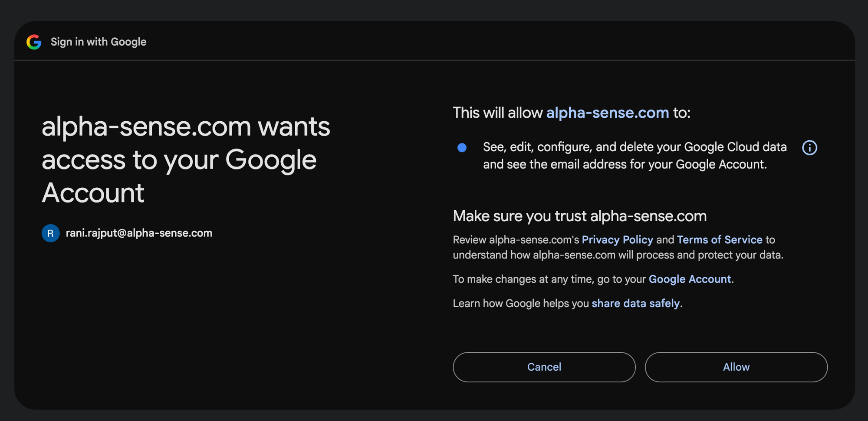Open the share data safely link
The height and width of the screenshot is (421, 868).
(x=635, y=303)
